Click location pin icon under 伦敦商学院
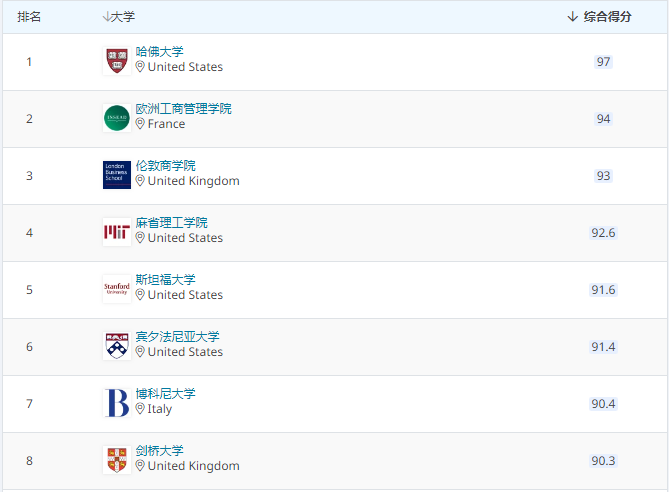The height and width of the screenshot is (492, 669). point(140,181)
